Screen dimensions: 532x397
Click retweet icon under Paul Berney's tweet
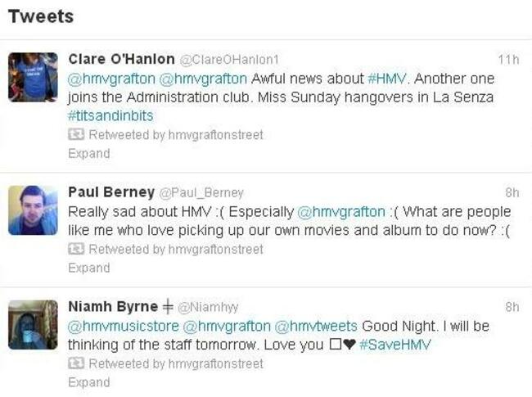pyautogui.click(x=76, y=249)
